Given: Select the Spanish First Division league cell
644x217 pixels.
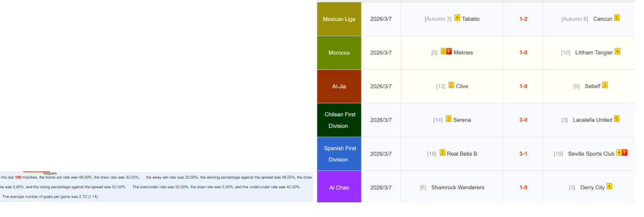Looking at the screenshot, I should coord(339,154).
